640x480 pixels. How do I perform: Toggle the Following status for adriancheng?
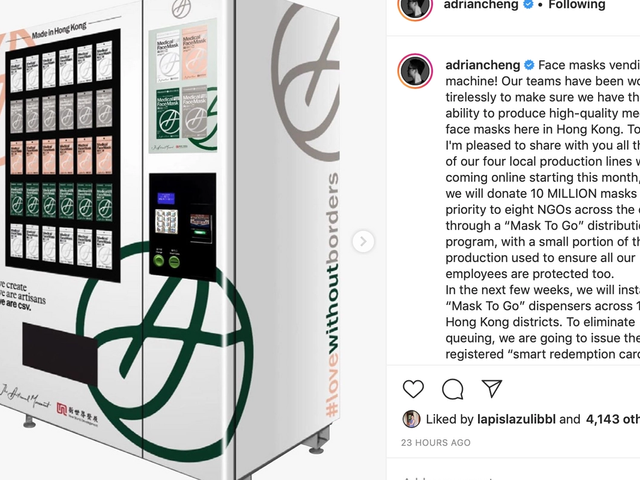(577, 4)
